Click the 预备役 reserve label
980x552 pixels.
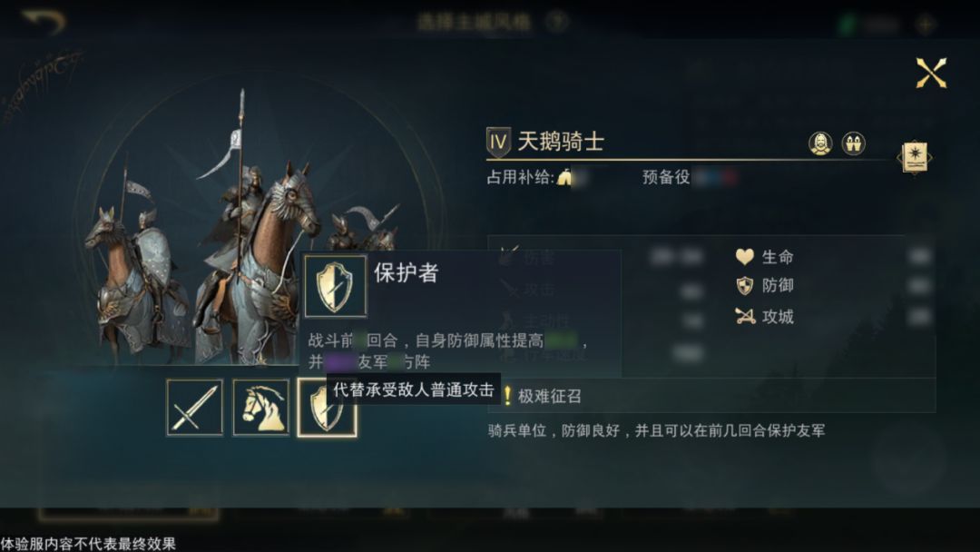666,178
